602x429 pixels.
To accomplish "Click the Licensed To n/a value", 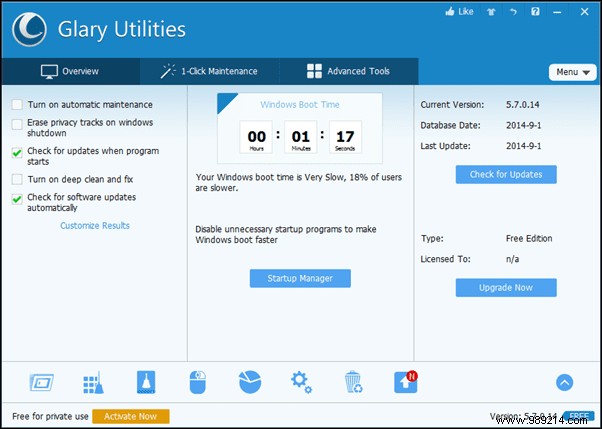I will click(x=513, y=259).
